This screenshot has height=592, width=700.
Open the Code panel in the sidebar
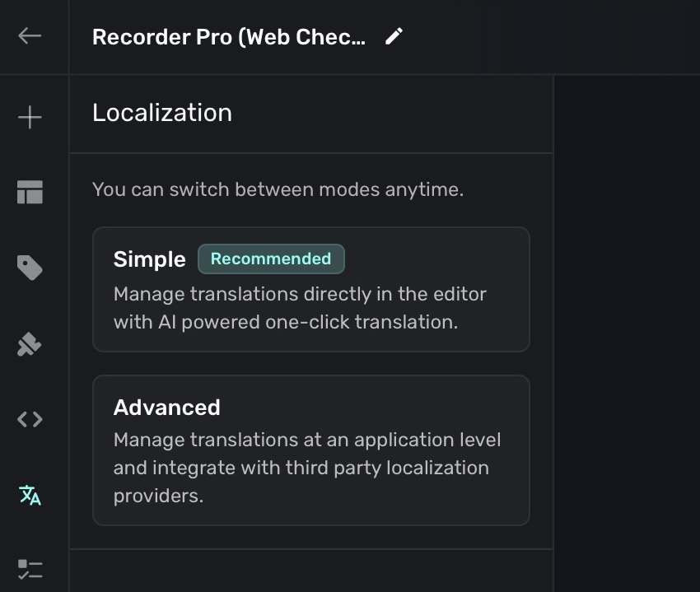point(30,419)
